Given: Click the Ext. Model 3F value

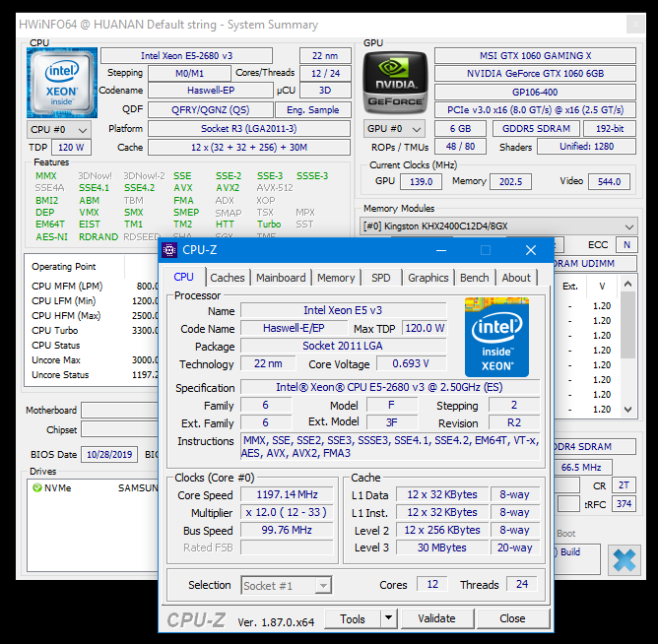Looking at the screenshot, I should 392,422.
